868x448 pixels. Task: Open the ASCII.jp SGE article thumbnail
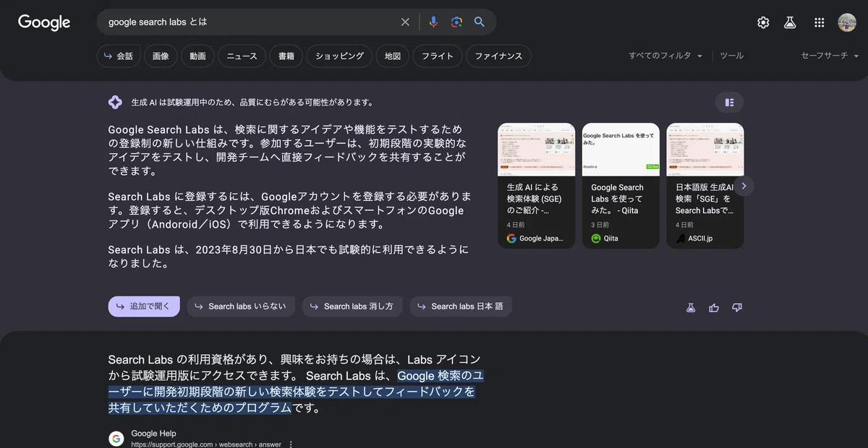[x=705, y=150]
